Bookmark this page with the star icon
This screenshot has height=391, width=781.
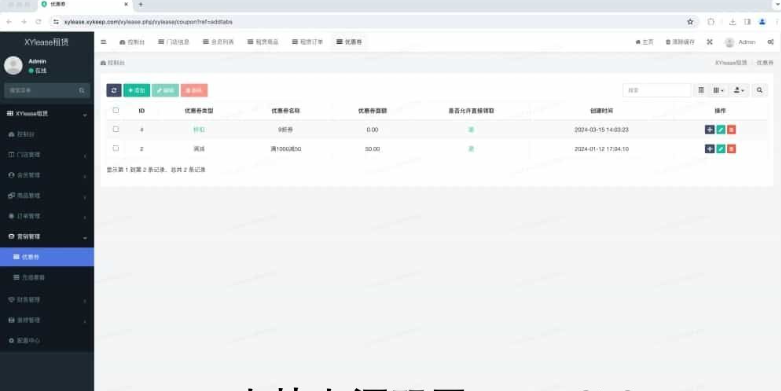pyautogui.click(x=690, y=22)
